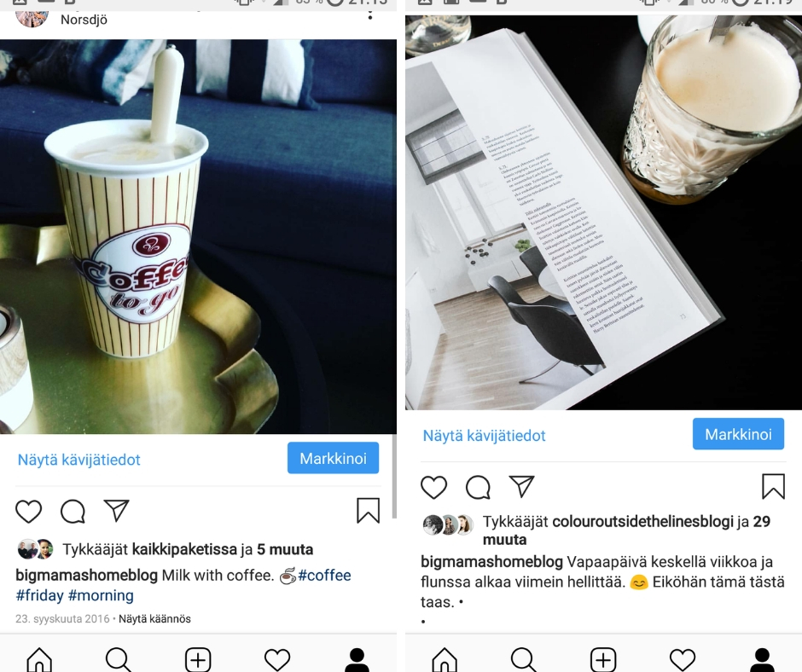This screenshot has height=672, width=802.
Task: Share the left post via paper plane icon
Action: point(117,510)
